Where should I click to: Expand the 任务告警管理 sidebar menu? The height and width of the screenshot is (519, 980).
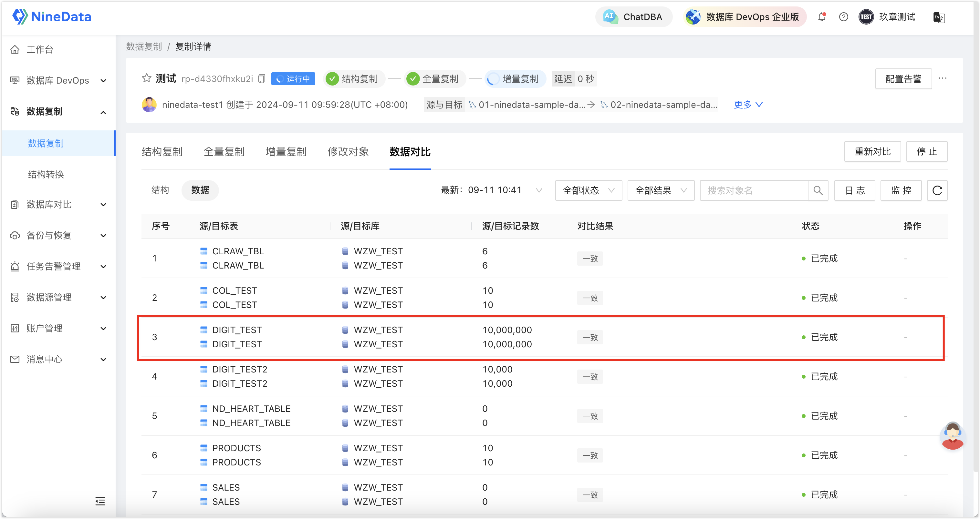[x=58, y=266]
